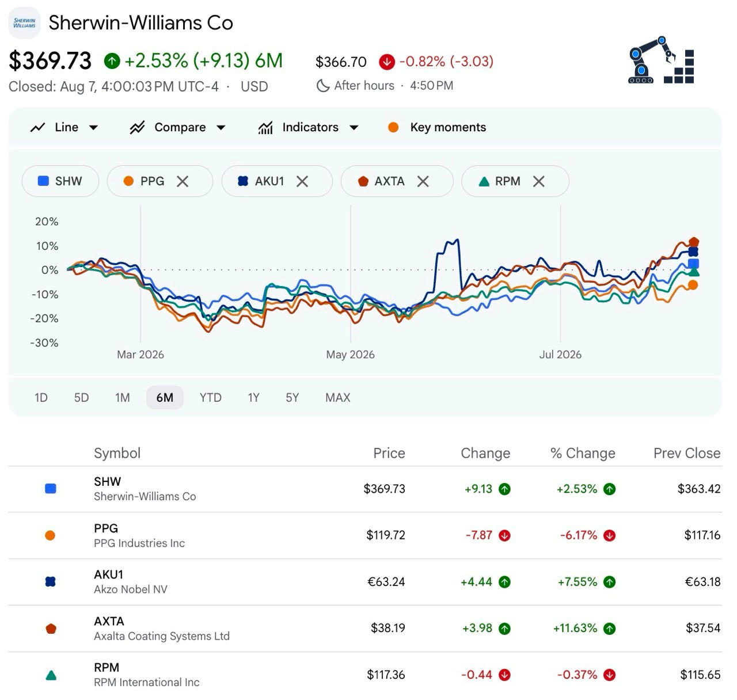Image resolution: width=737 pixels, height=700 pixels.
Task: Click the red down-arrow after-hours icon
Action: [387, 62]
